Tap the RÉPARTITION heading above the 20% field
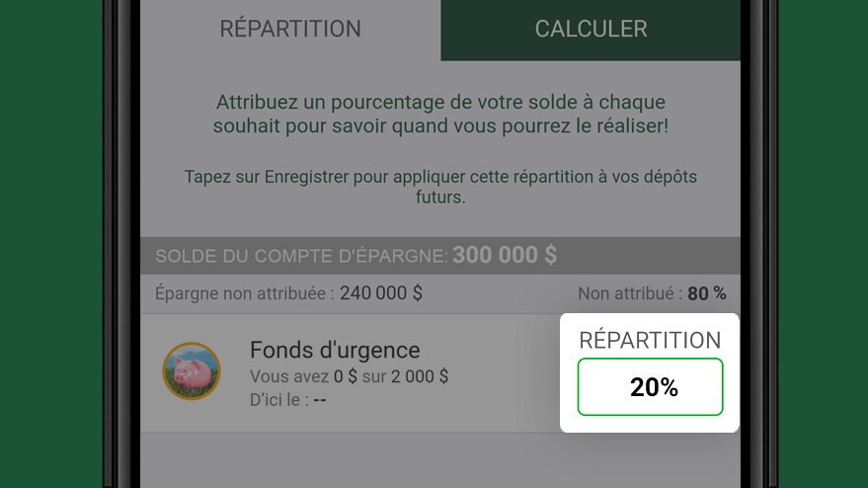The image size is (868, 488). (x=650, y=340)
